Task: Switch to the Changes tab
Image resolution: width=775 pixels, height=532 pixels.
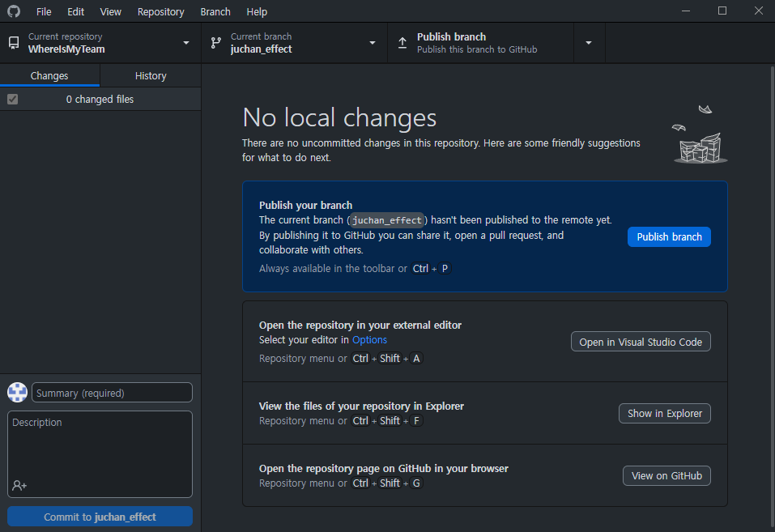Action: tap(49, 75)
